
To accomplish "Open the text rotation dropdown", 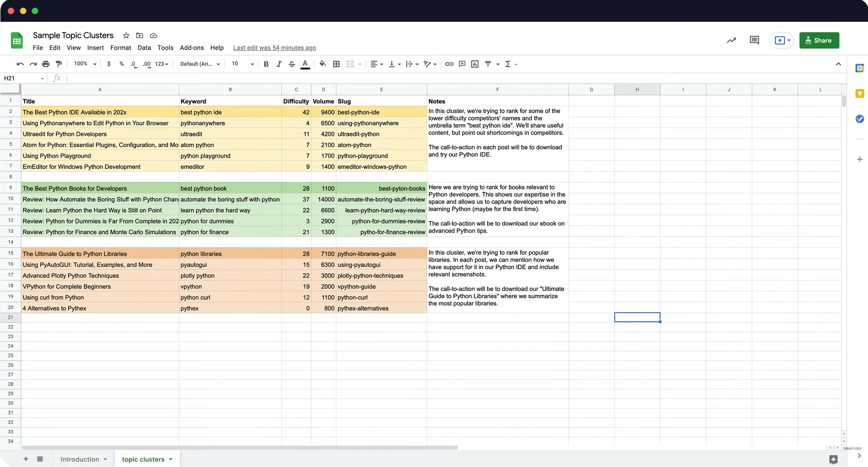I will click(430, 64).
